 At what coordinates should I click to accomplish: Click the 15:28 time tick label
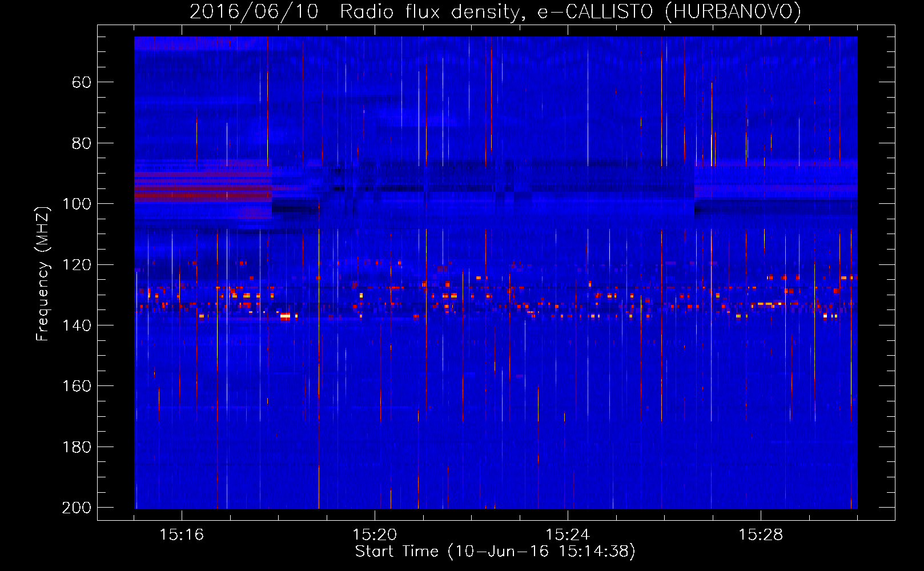(761, 535)
